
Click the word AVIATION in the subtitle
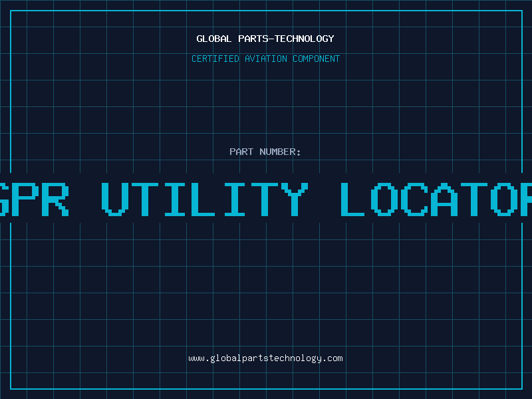pyautogui.click(x=265, y=59)
